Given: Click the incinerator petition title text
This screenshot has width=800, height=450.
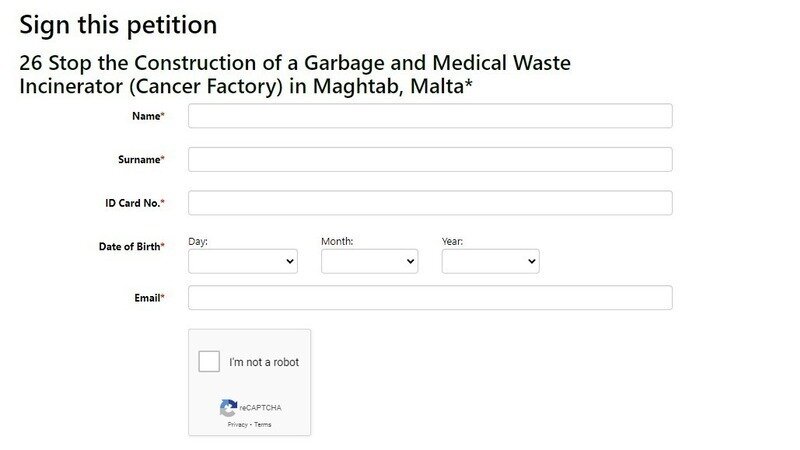Looking at the screenshot, I should click(295, 75).
